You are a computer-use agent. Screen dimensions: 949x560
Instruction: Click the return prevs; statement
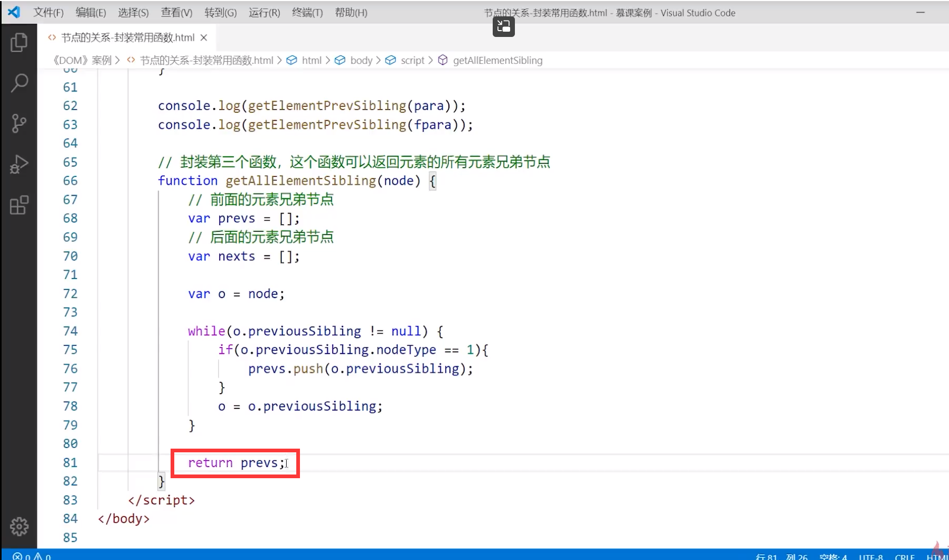(x=236, y=462)
